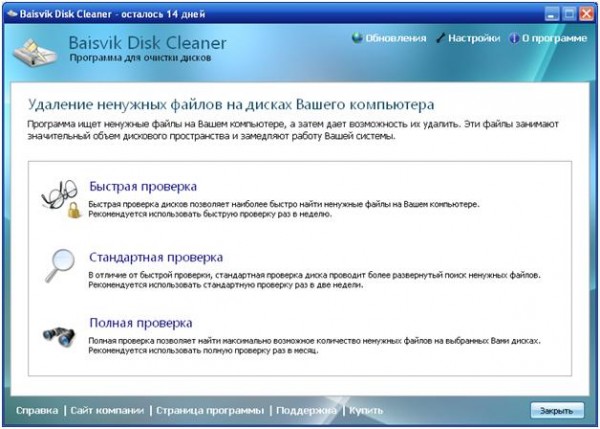
Task: Click the title bar application icon
Action: (x=12, y=14)
